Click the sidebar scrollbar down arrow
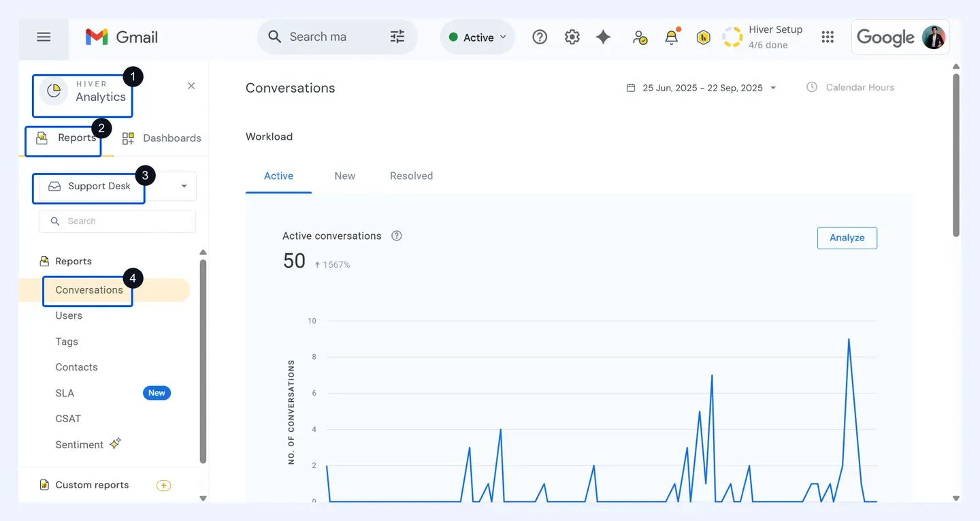980x521 pixels. coord(203,499)
